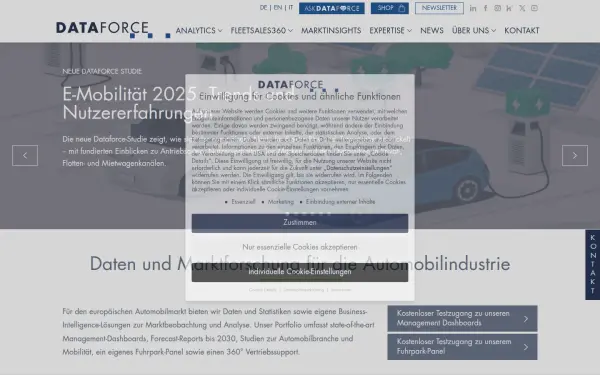Screen dimensions: 600x375
Task: Switch language to EN
Action: tap(278, 8)
